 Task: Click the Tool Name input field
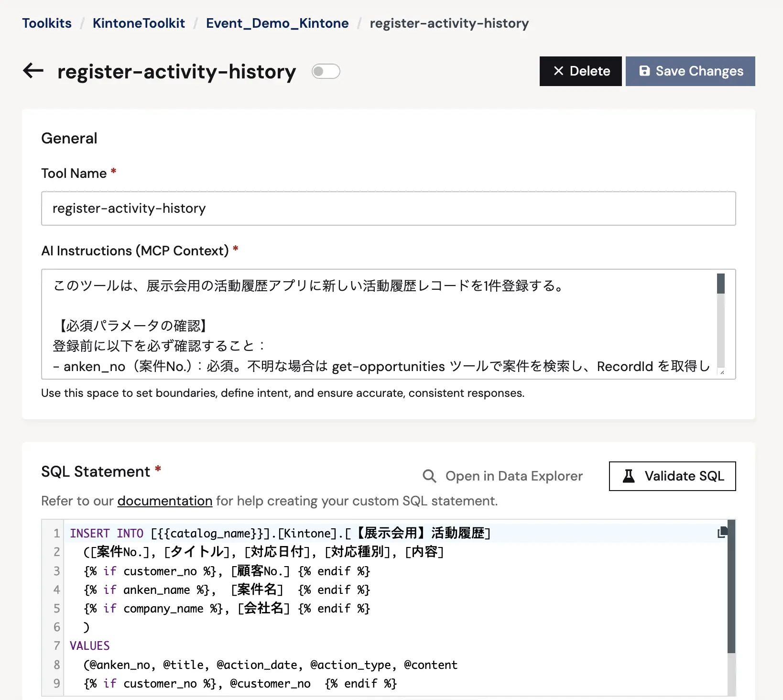[x=388, y=208]
